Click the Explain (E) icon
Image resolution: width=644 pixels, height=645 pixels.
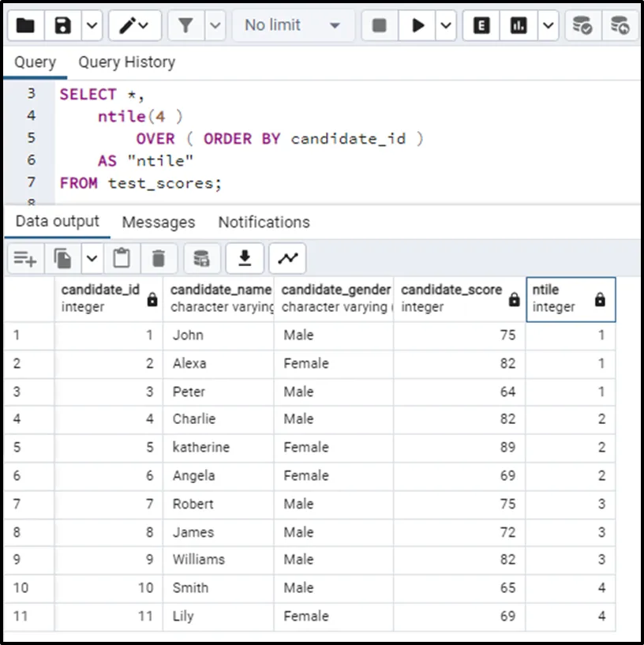coord(481,26)
